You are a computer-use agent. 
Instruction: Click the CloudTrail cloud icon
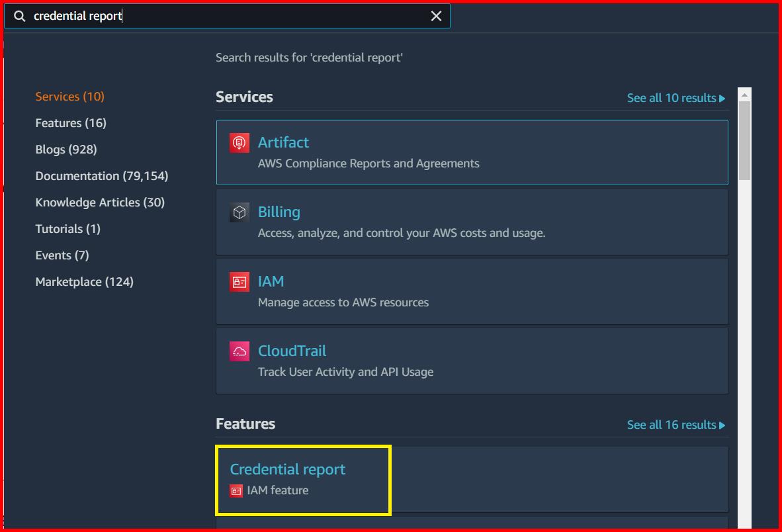(x=239, y=351)
